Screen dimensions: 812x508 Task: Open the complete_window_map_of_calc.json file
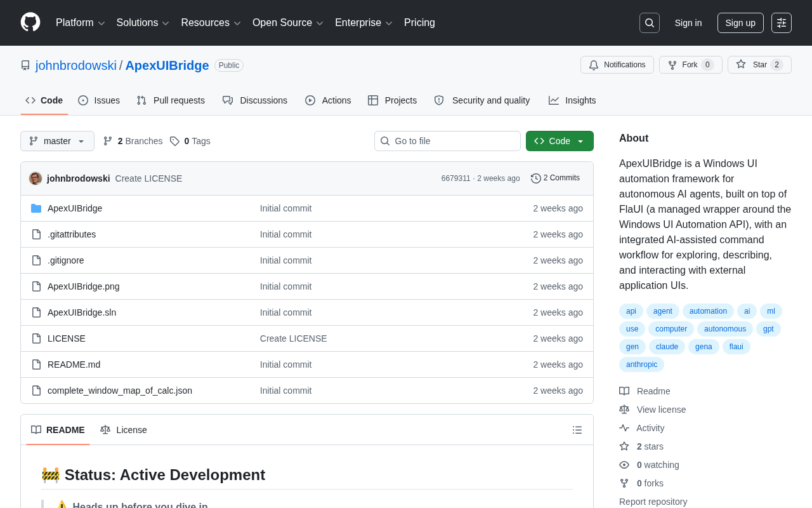120,391
